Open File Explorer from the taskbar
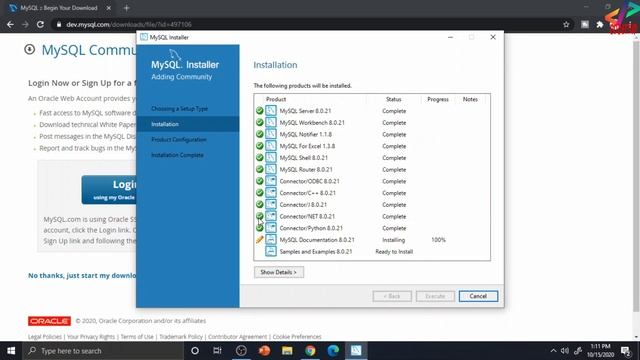Image resolution: width=640 pixels, height=360 pixels. coord(287,351)
